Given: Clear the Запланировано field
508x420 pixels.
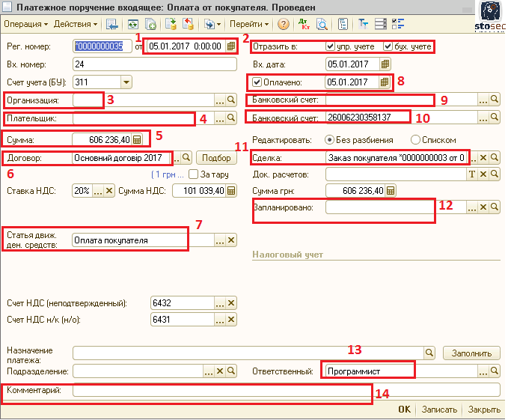Looking at the screenshot, I should [x=483, y=207].
